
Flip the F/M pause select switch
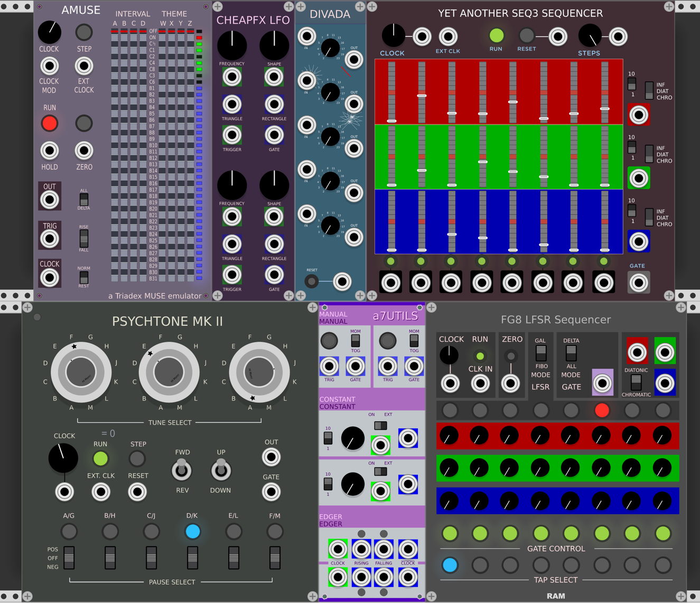pyautogui.click(x=275, y=558)
